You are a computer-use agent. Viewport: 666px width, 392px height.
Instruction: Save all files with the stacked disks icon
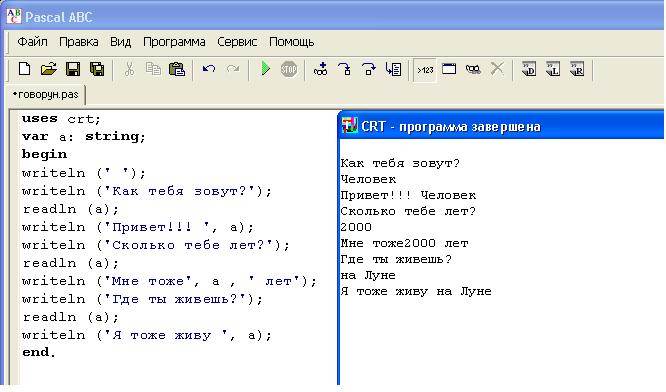tap(97, 69)
